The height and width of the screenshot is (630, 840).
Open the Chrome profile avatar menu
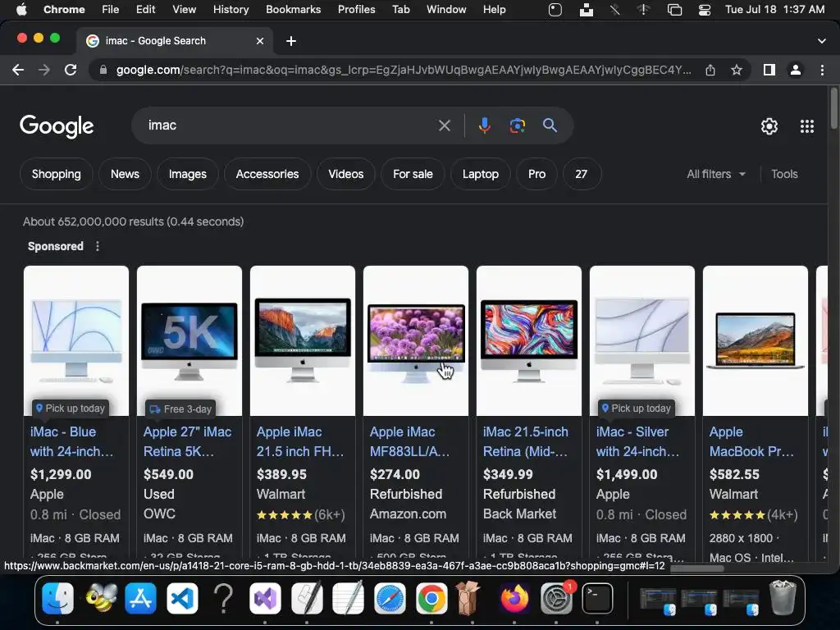[796, 70]
